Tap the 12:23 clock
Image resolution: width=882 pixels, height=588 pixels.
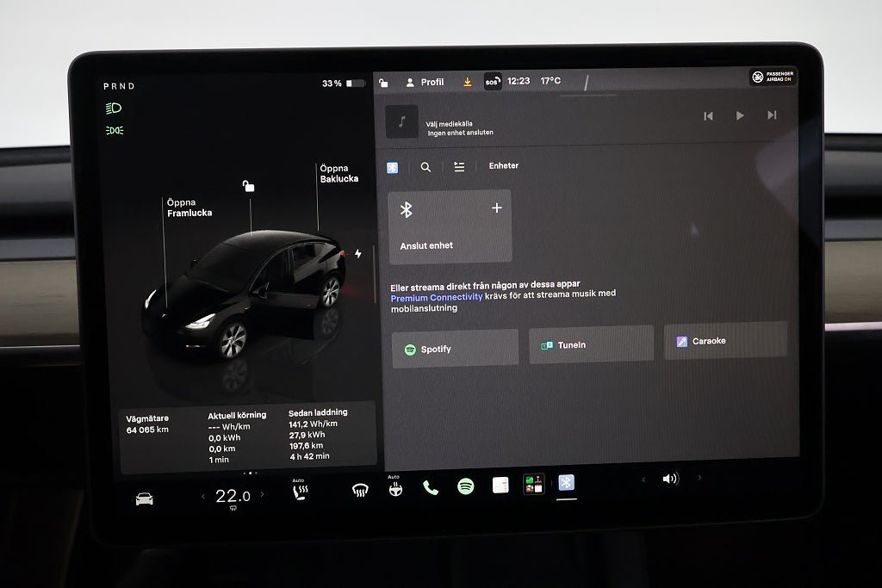pos(519,81)
